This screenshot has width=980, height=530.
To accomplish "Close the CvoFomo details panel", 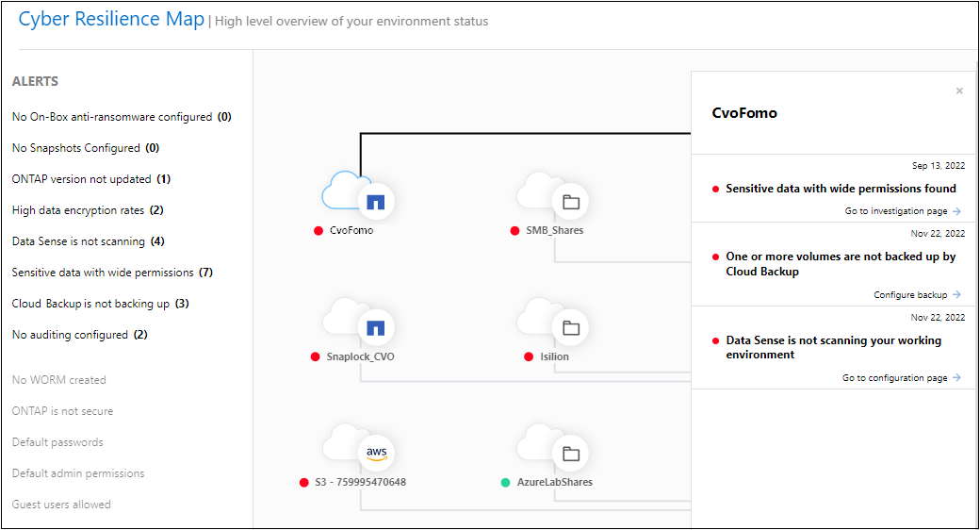I will (x=959, y=91).
